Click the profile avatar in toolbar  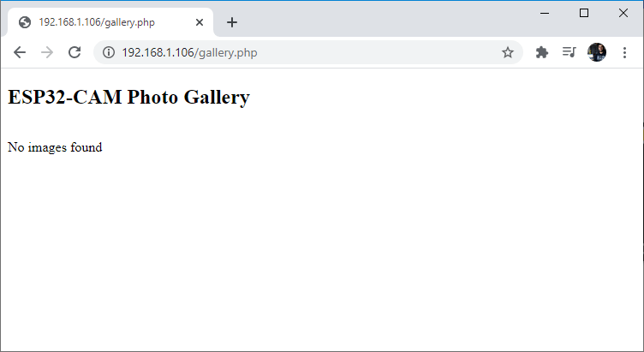pyautogui.click(x=597, y=52)
